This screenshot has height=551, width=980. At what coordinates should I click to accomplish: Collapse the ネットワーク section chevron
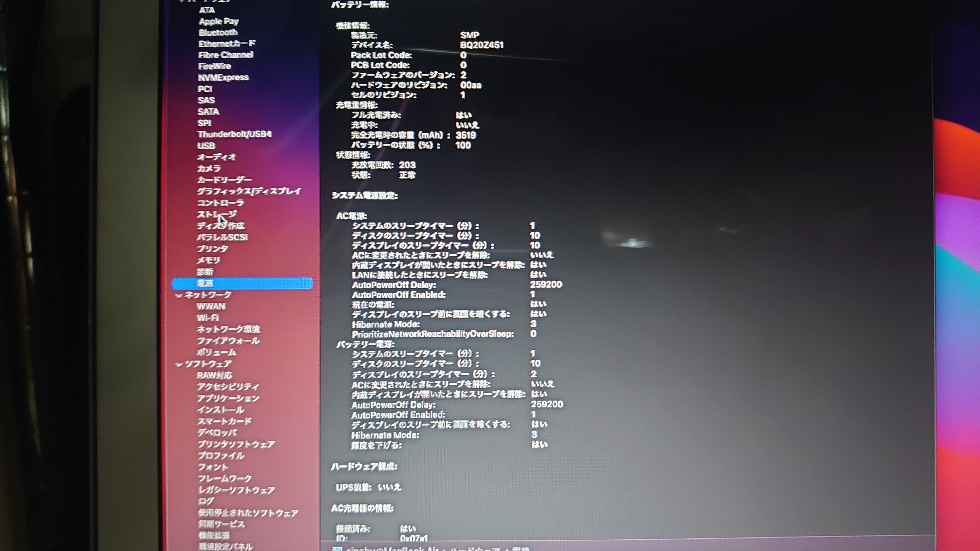(179, 295)
